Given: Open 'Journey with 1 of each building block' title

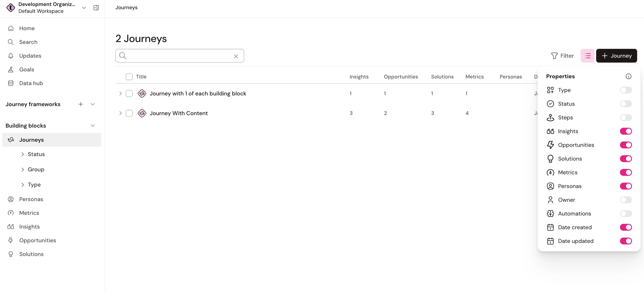Looking at the screenshot, I should tap(198, 93).
